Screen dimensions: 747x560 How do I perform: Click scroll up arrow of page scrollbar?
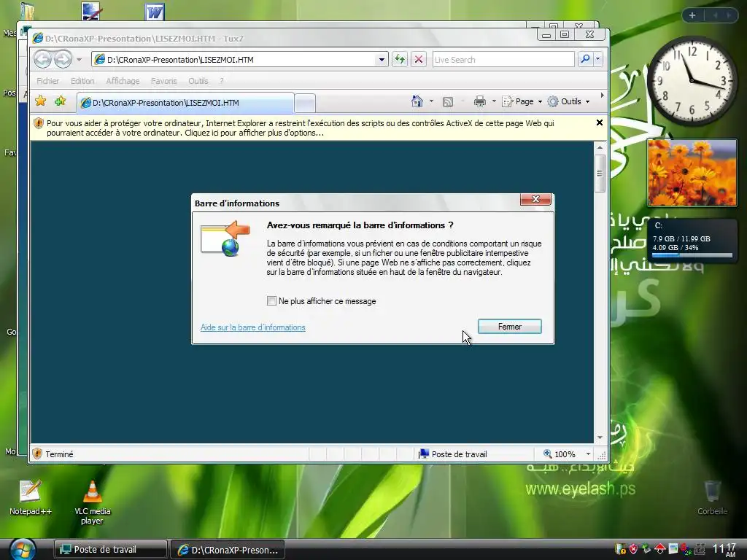point(600,147)
